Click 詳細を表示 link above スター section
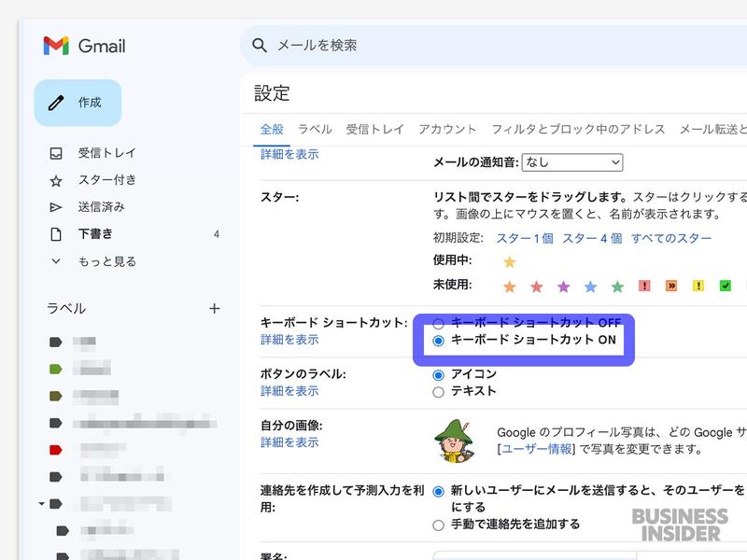The image size is (747, 560). [289, 154]
